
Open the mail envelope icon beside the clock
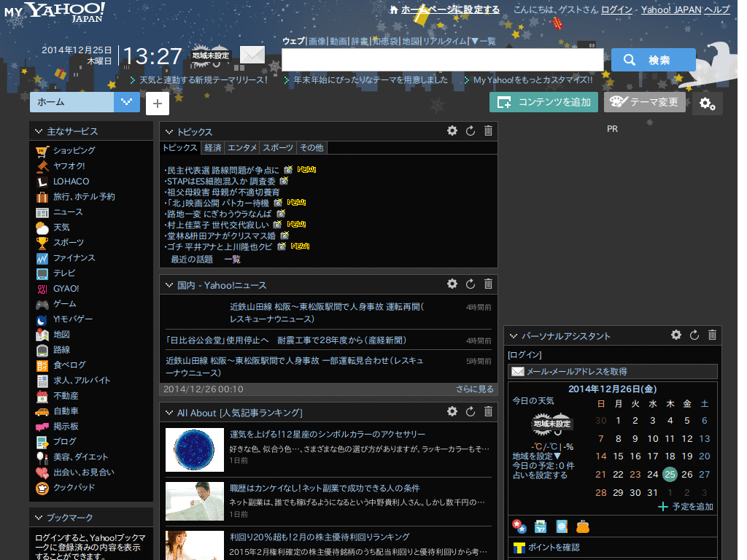tap(252, 55)
